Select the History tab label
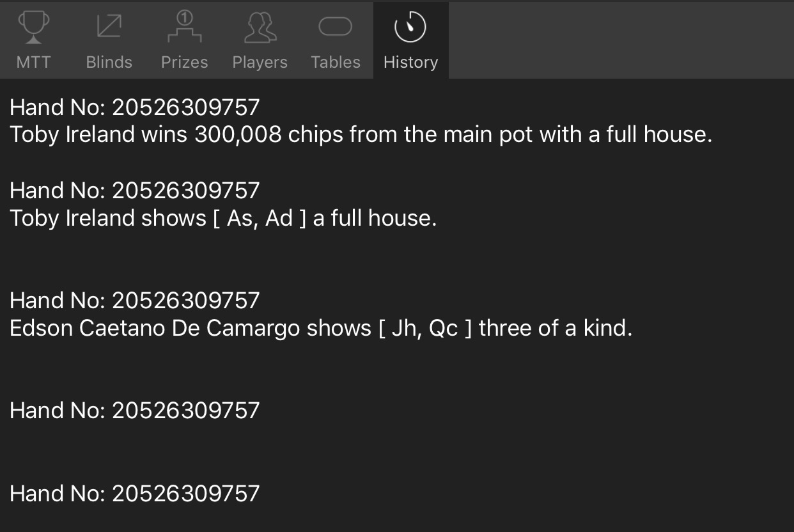794x532 pixels. click(410, 62)
